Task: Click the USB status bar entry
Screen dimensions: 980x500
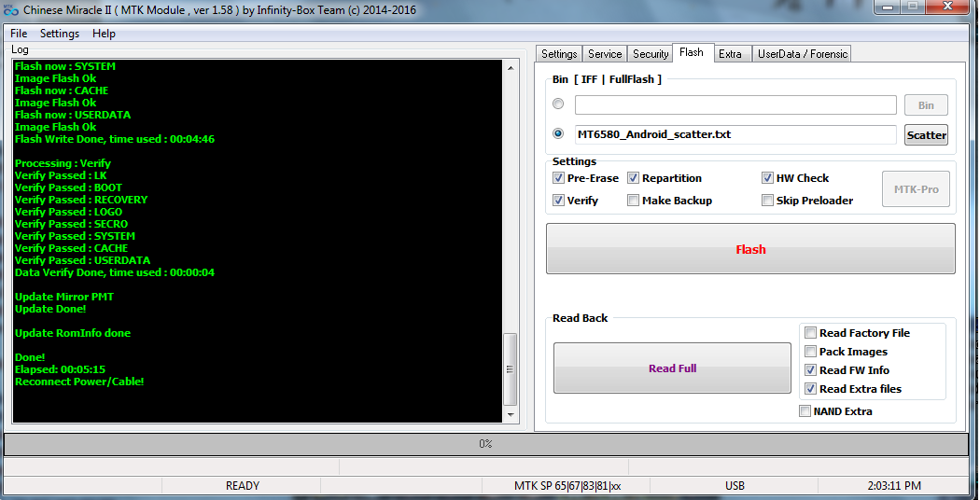Action: tap(735, 486)
